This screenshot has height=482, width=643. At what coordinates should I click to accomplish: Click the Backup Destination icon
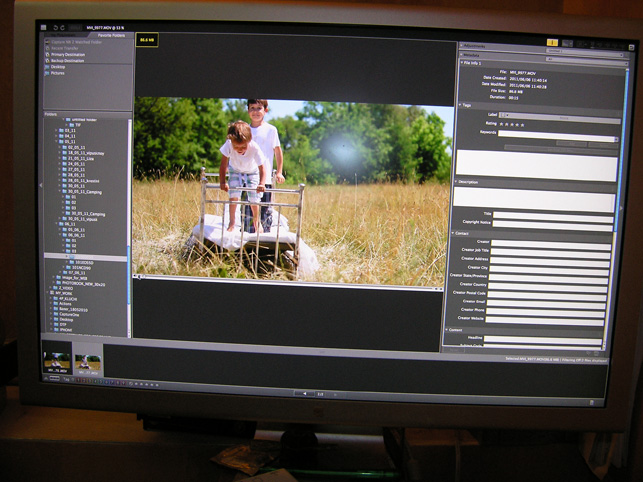(x=47, y=60)
